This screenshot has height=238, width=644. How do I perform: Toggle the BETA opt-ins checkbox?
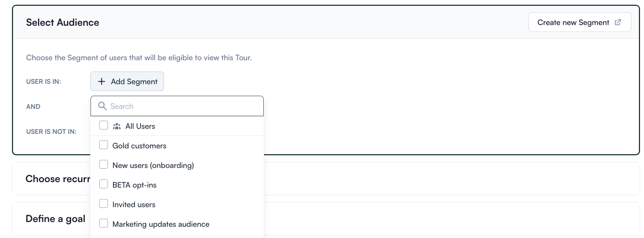pos(104,184)
